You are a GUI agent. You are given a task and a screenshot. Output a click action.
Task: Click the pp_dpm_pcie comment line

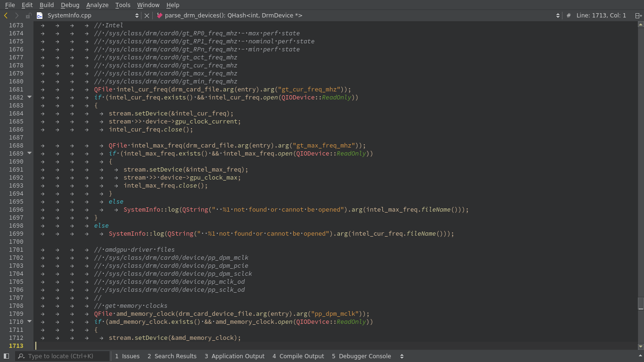[x=171, y=266]
